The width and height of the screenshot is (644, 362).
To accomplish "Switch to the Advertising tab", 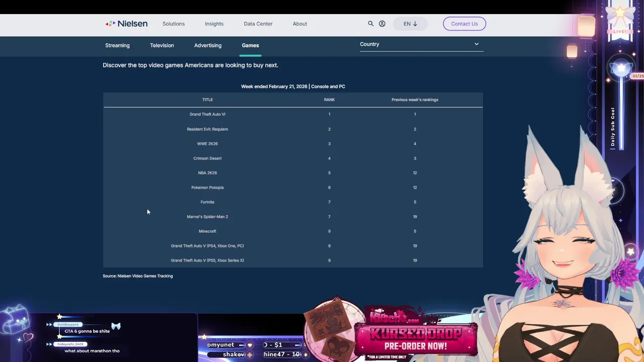I will [208, 45].
